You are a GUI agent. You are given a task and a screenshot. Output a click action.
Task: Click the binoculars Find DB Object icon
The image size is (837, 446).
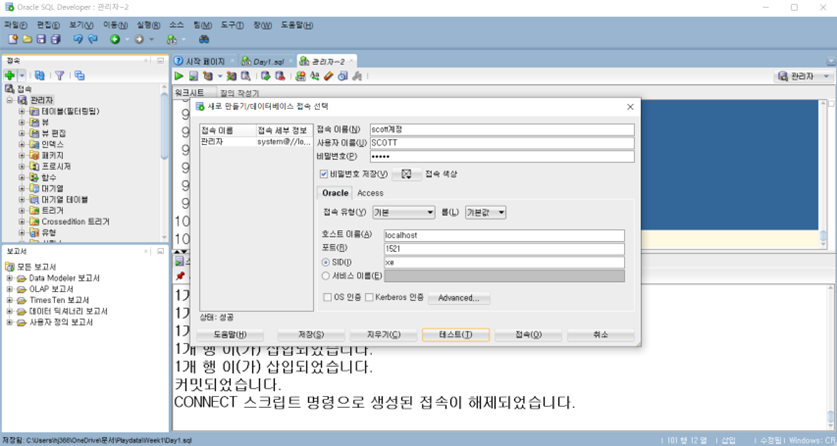204,39
